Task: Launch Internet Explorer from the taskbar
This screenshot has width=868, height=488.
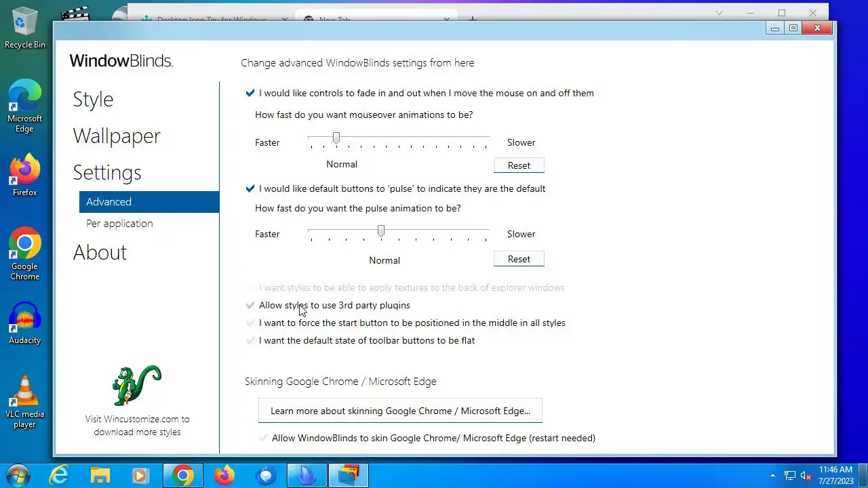Action: click(60, 476)
